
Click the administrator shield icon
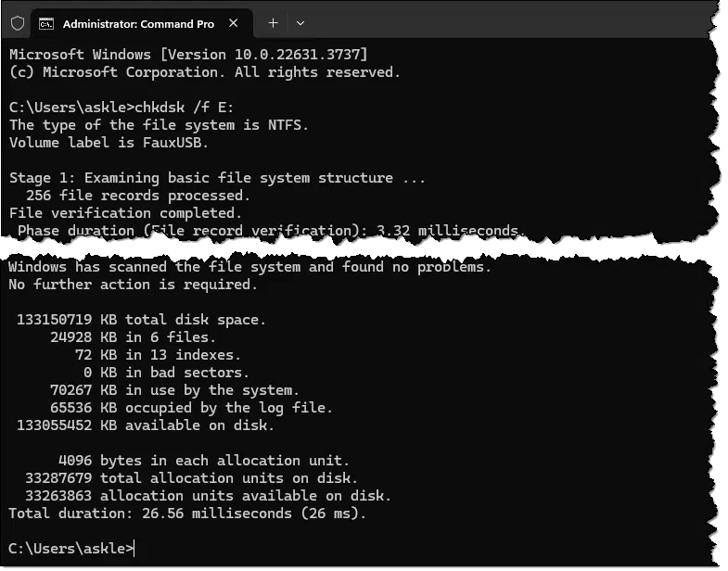pos(18,23)
